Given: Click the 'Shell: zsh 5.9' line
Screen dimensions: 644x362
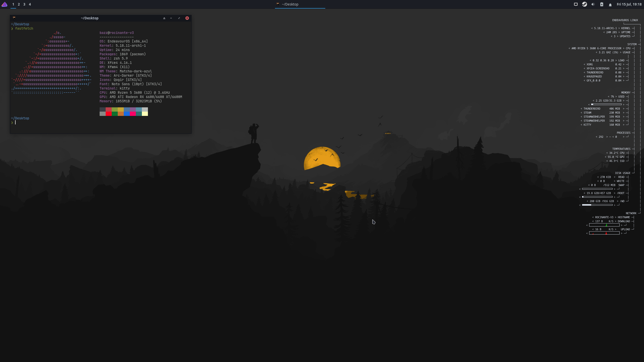Looking at the screenshot, I should [x=114, y=58].
